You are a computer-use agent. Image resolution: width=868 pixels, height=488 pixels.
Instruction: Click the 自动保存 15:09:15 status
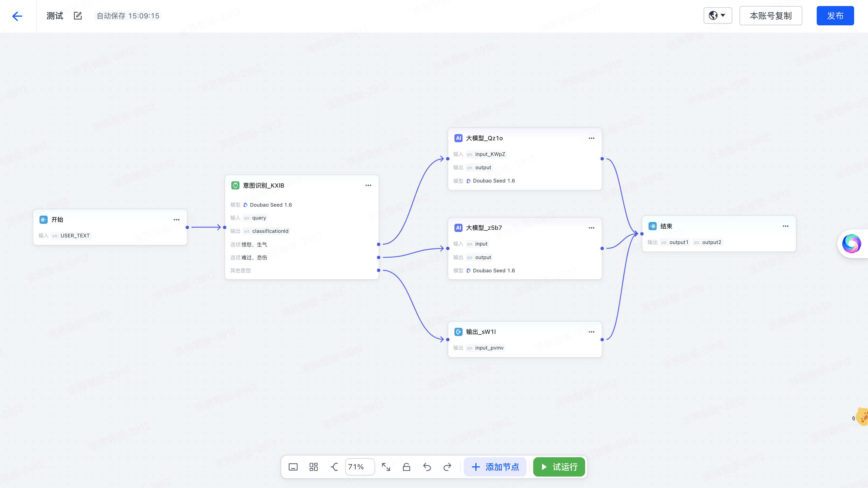pyautogui.click(x=128, y=16)
